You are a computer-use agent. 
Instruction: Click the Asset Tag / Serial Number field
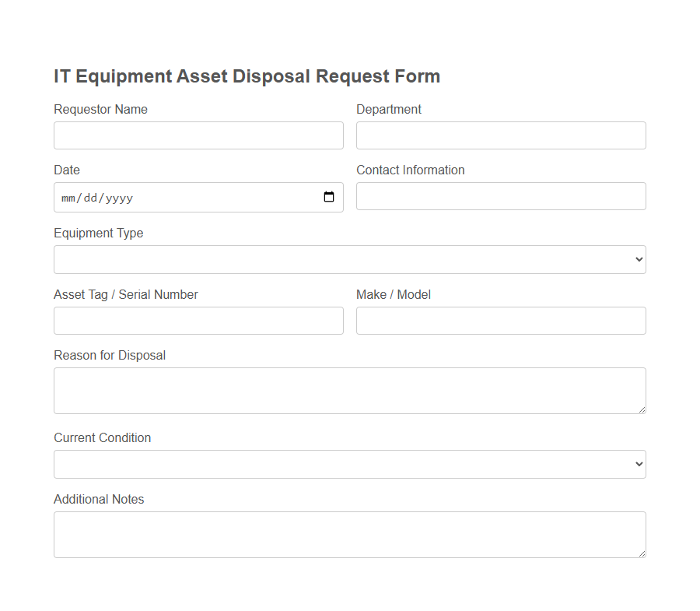(198, 320)
